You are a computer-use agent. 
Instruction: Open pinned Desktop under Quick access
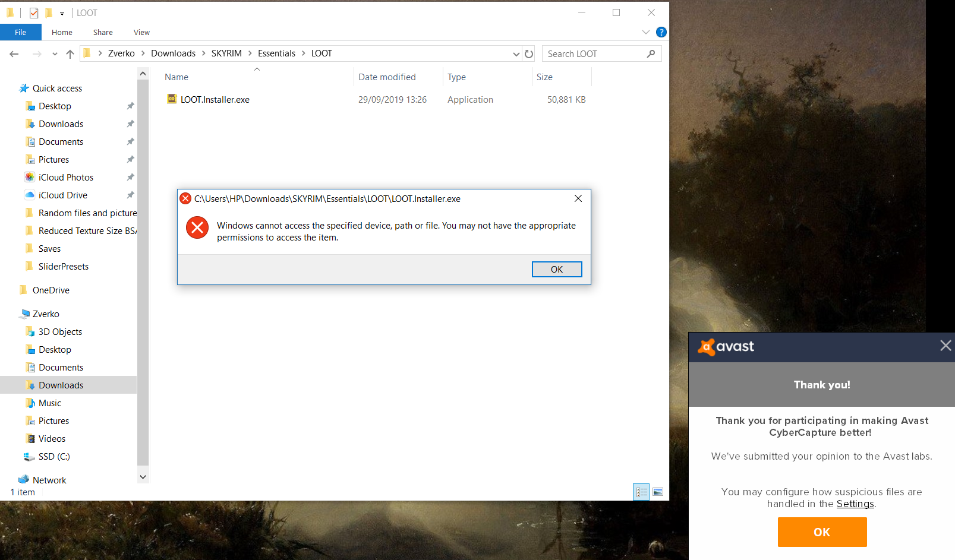click(x=55, y=106)
